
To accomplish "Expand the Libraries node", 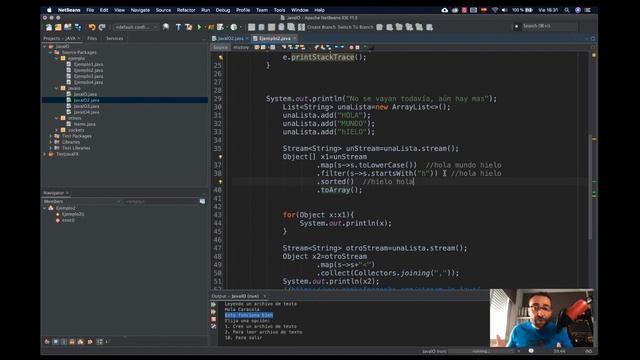I will coord(51,142).
